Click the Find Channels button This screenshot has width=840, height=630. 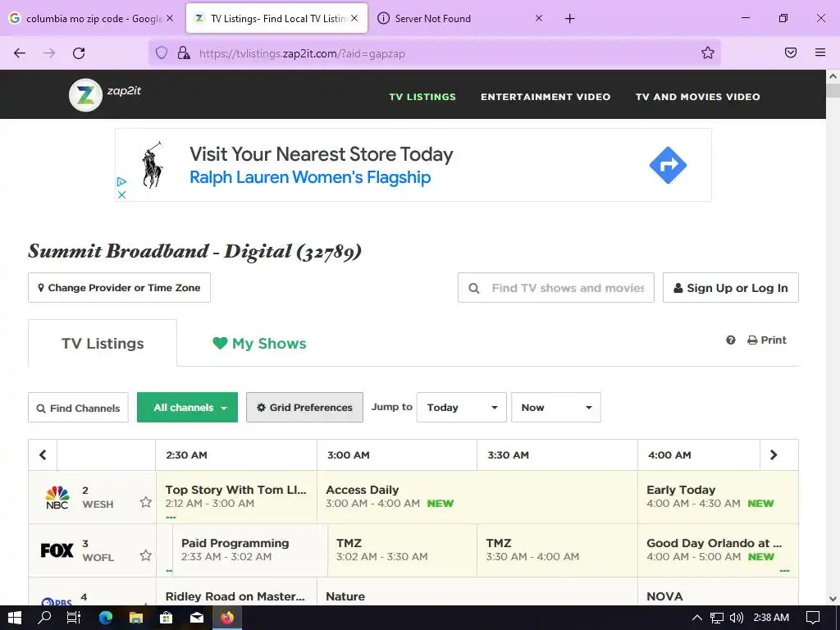(78, 408)
